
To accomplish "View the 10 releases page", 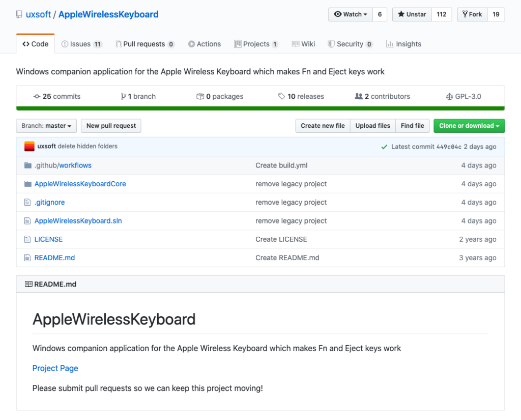I will [301, 96].
